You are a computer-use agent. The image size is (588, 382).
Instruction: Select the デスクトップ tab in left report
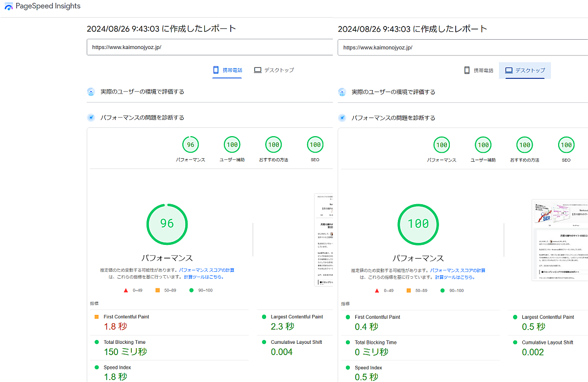pyautogui.click(x=274, y=70)
